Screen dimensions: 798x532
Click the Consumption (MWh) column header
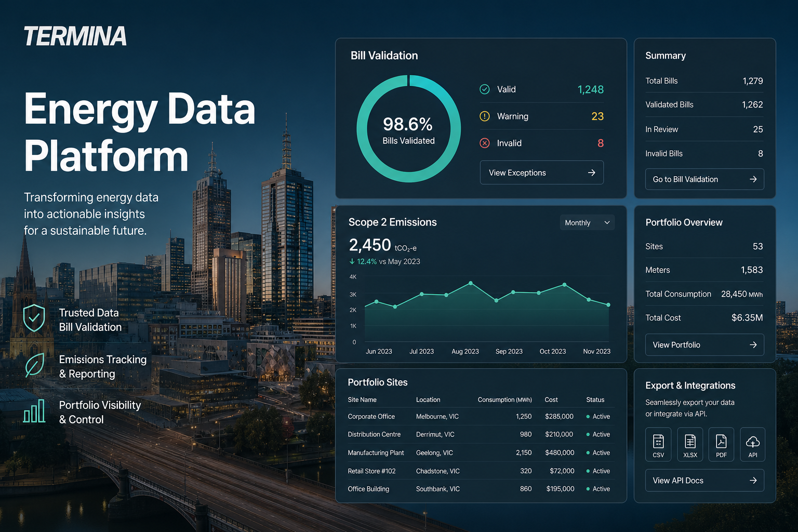click(x=505, y=400)
